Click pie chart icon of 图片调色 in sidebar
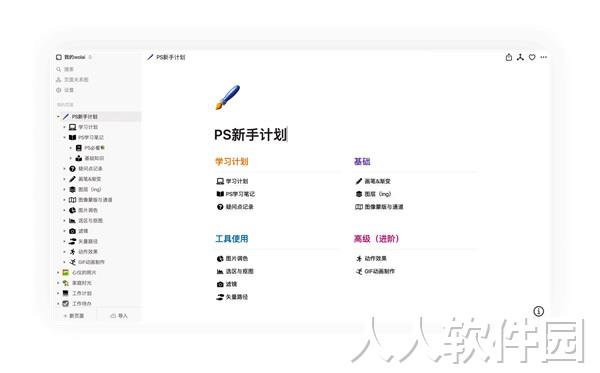Screen dimensions: 600x373 pyautogui.click(x=72, y=210)
